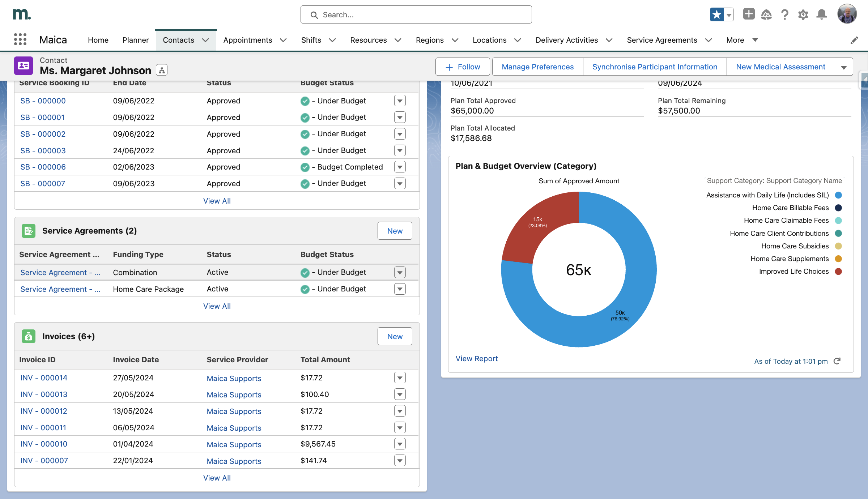Click the pencil edit navigation icon
The height and width of the screenshot is (499, 868).
coord(854,40)
